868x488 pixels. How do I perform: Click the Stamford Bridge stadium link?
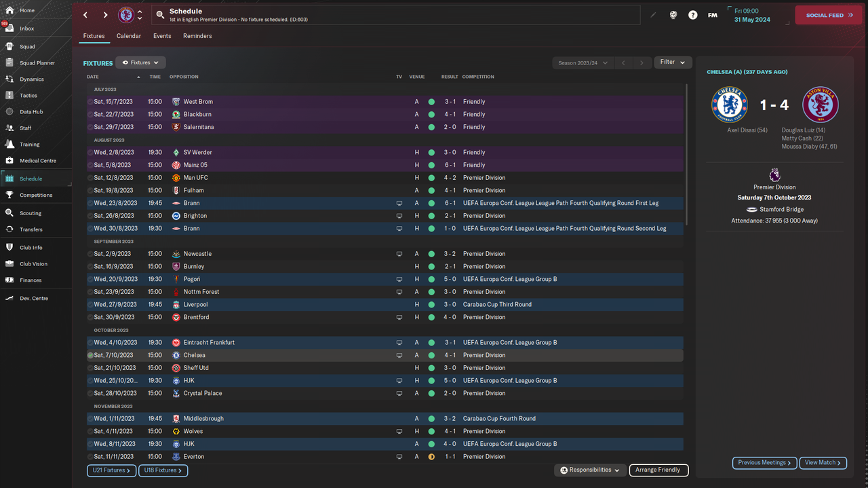point(781,210)
